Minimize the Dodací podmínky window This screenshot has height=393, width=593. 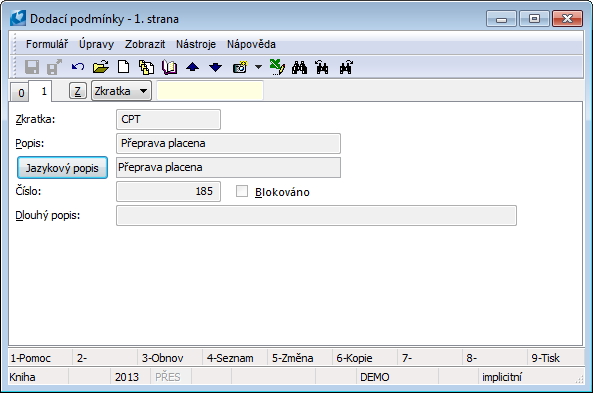click(501, 19)
